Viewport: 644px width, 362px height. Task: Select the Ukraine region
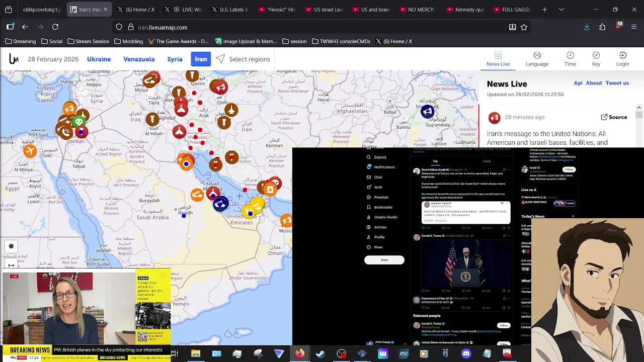tap(99, 59)
